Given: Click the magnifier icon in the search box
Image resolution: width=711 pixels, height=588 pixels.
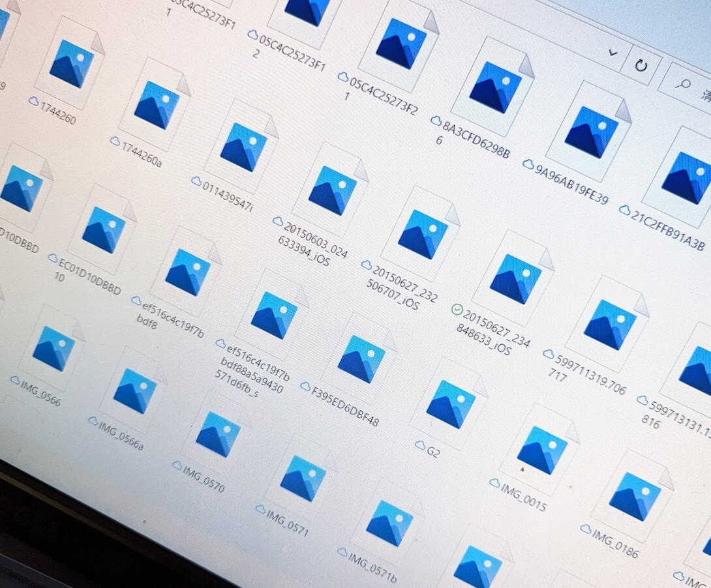Looking at the screenshot, I should click(x=682, y=84).
